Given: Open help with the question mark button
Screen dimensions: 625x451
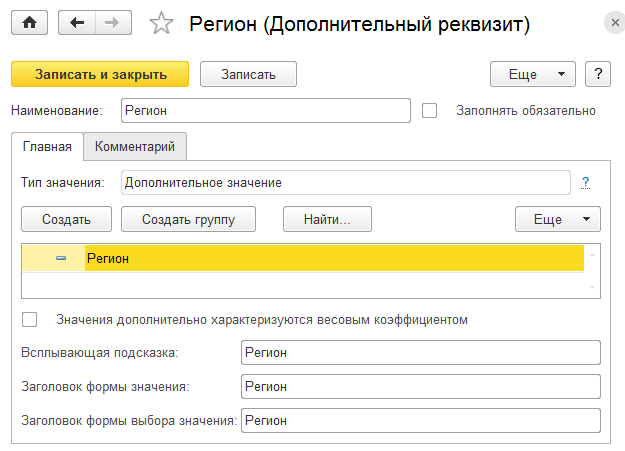Looking at the screenshot, I should (x=597, y=74).
